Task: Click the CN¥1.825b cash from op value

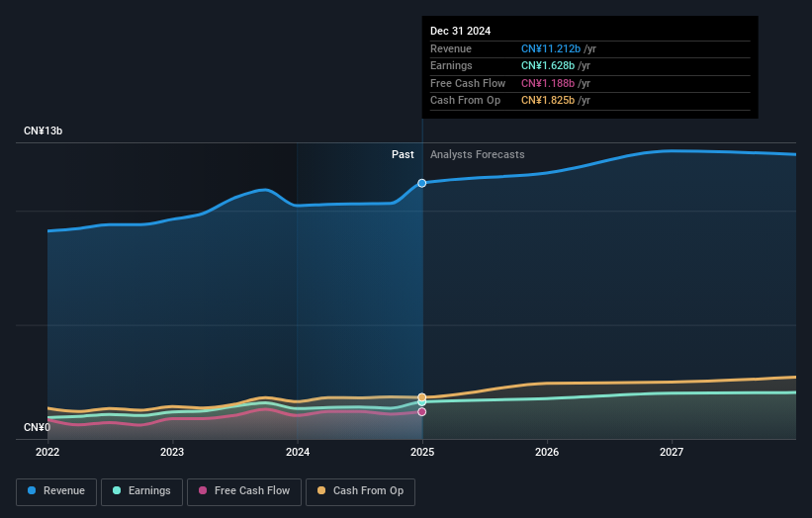Action: tap(548, 101)
